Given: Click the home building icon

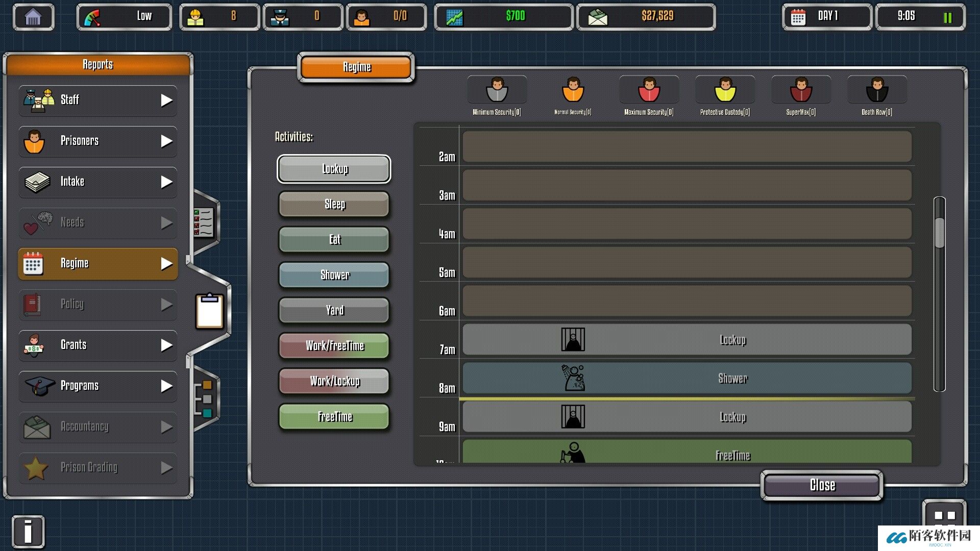Looking at the screenshot, I should [x=33, y=17].
